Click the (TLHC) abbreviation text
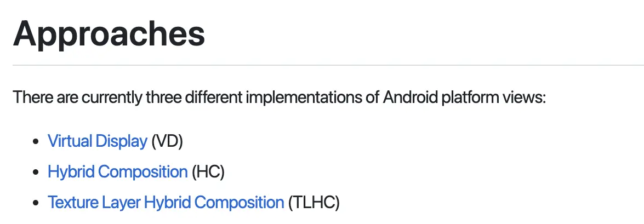 click(314, 203)
